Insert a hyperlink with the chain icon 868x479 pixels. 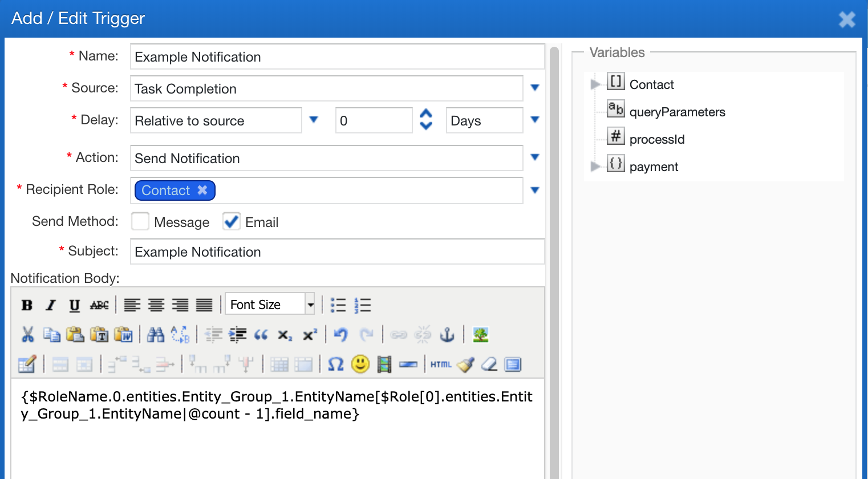pyautogui.click(x=398, y=335)
